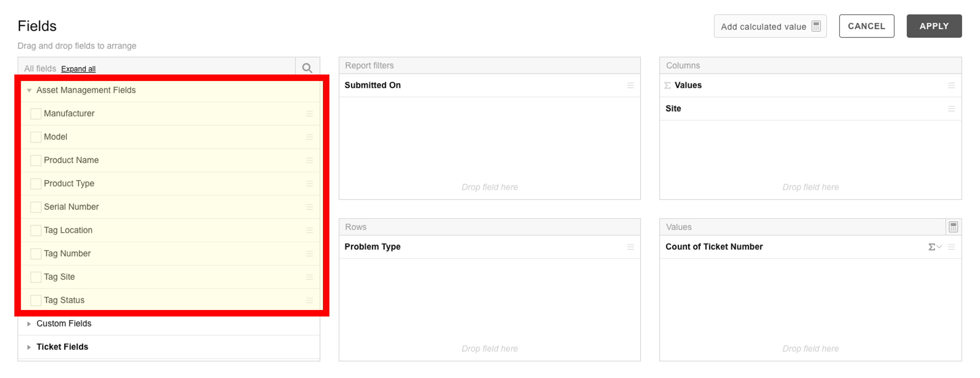
Task: Check the Product Type checkbox
Action: coord(36,184)
